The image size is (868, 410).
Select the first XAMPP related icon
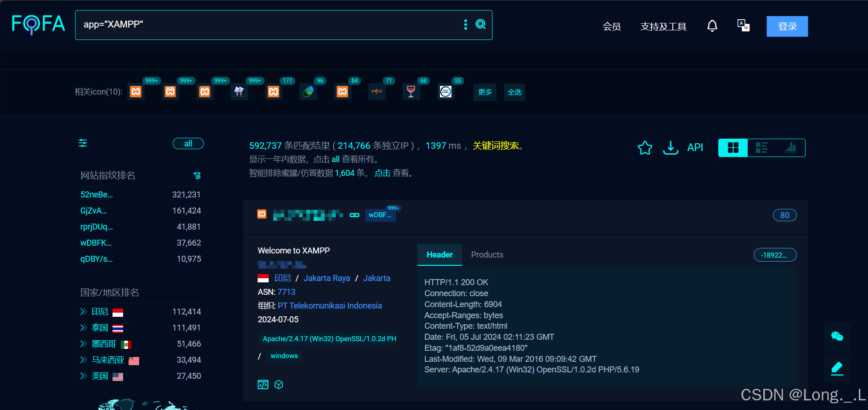tap(136, 92)
